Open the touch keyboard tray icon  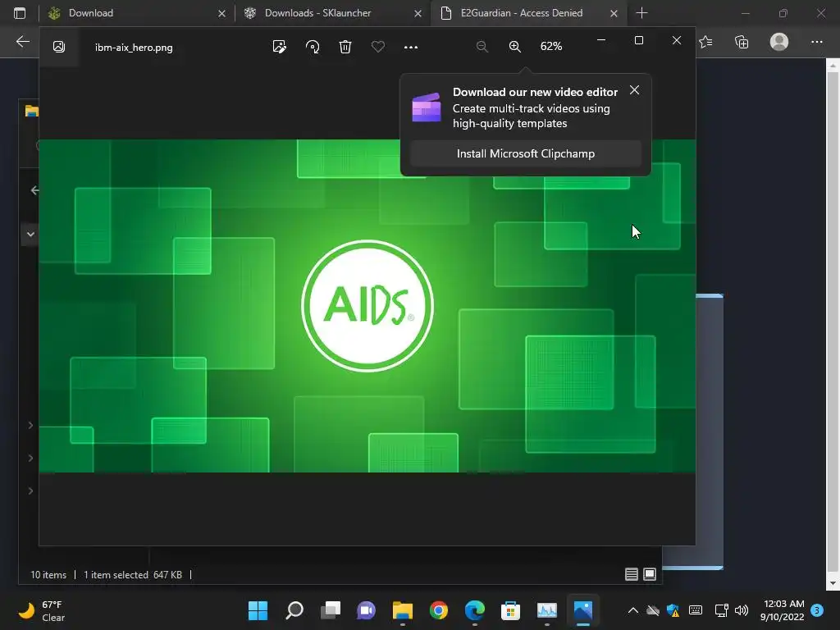click(x=696, y=610)
